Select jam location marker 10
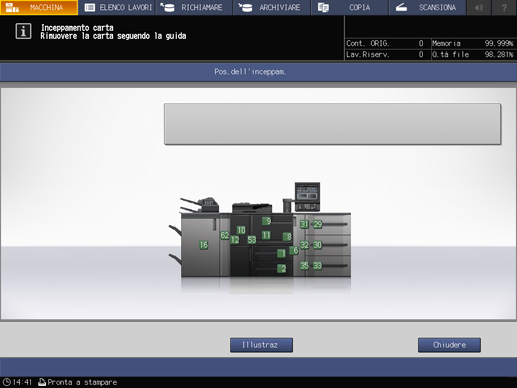Screen dimensions: 517x388 point(241,230)
